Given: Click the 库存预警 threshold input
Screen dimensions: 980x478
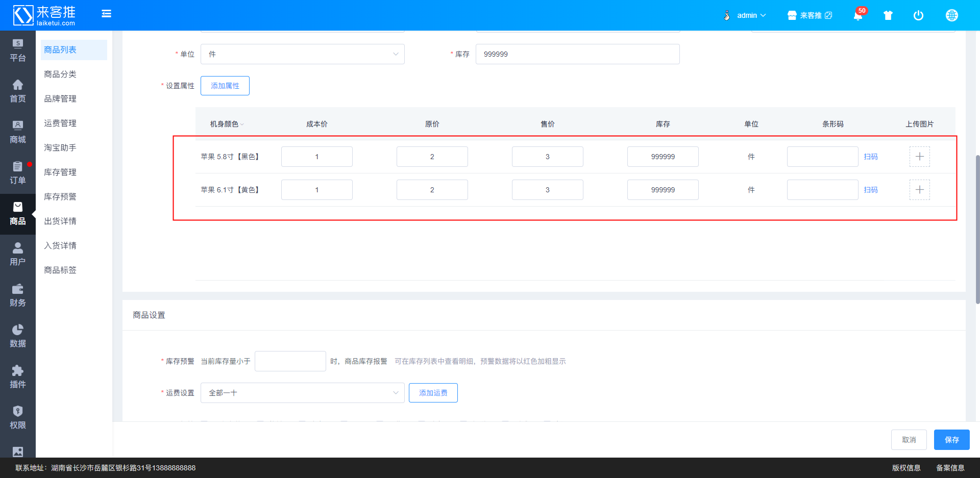Looking at the screenshot, I should pyautogui.click(x=290, y=361).
